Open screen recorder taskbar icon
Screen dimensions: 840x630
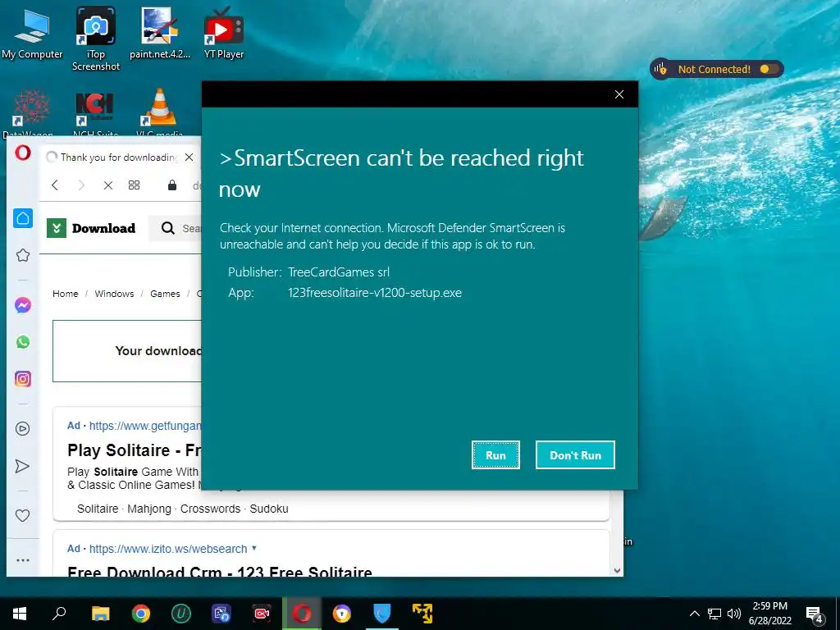click(262, 614)
